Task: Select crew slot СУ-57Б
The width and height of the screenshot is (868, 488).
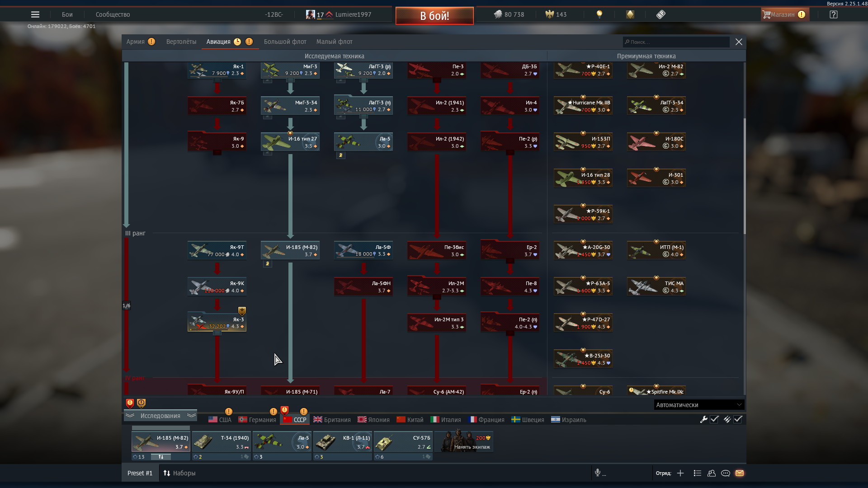Action: coord(403,442)
